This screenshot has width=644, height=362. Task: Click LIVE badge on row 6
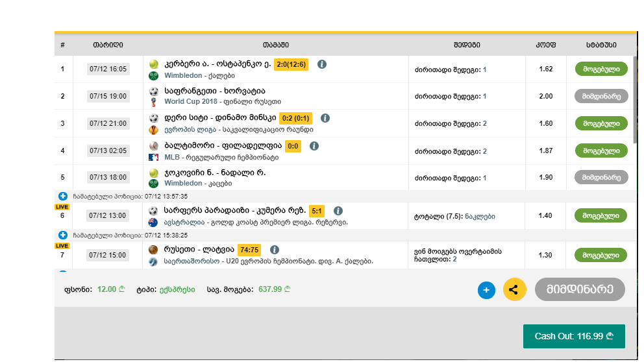click(x=62, y=207)
